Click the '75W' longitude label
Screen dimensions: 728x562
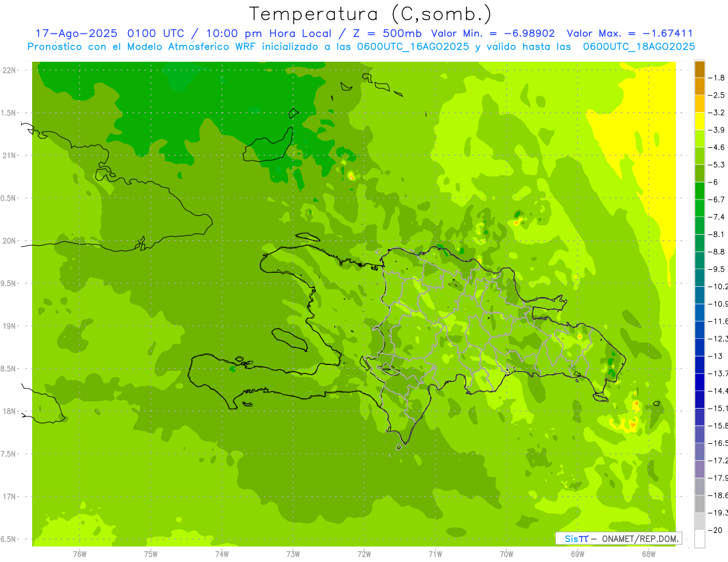click(x=151, y=554)
